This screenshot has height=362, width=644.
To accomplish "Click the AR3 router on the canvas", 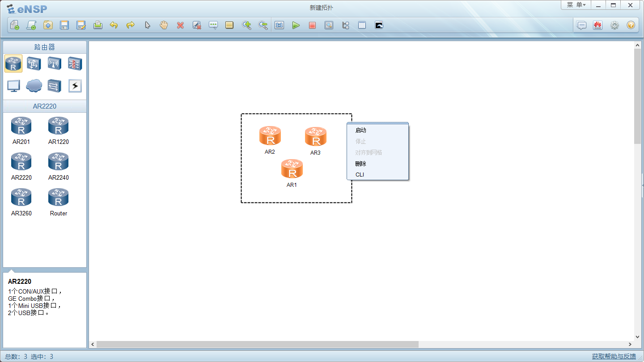I will (316, 137).
